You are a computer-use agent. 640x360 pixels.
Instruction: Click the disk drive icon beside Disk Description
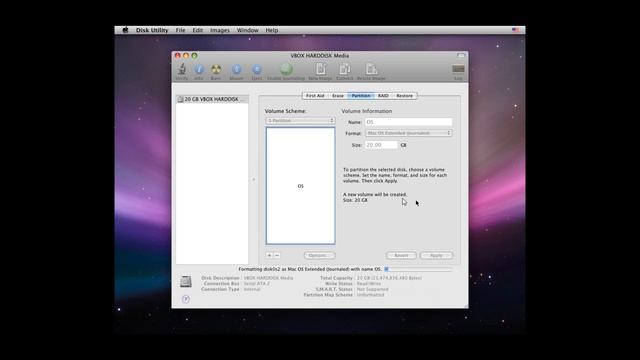[x=186, y=281]
